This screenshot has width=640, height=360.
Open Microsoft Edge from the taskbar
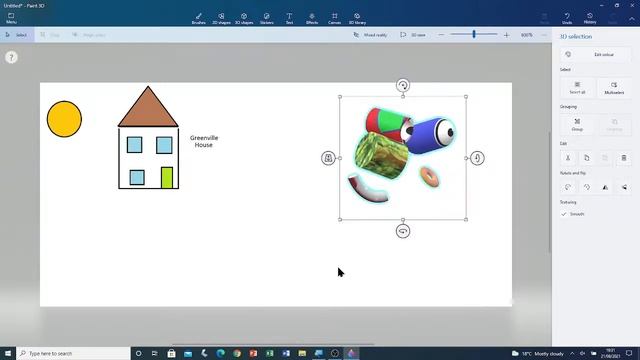coord(220,353)
